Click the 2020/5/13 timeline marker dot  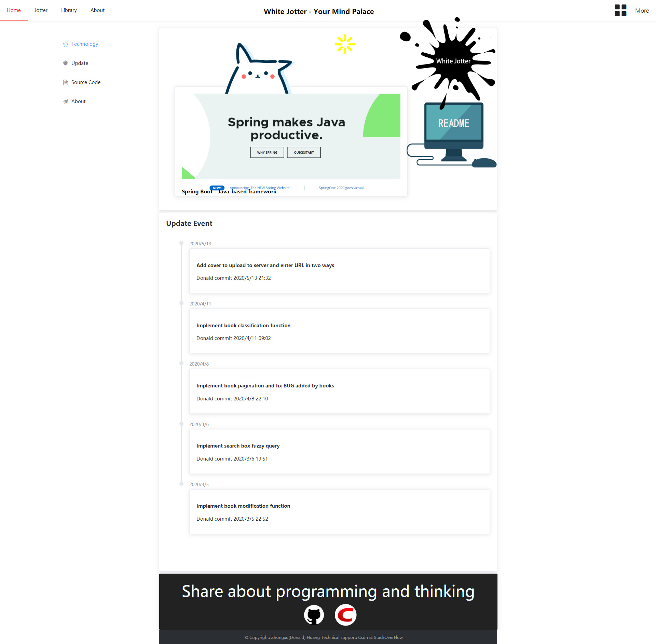coord(181,243)
